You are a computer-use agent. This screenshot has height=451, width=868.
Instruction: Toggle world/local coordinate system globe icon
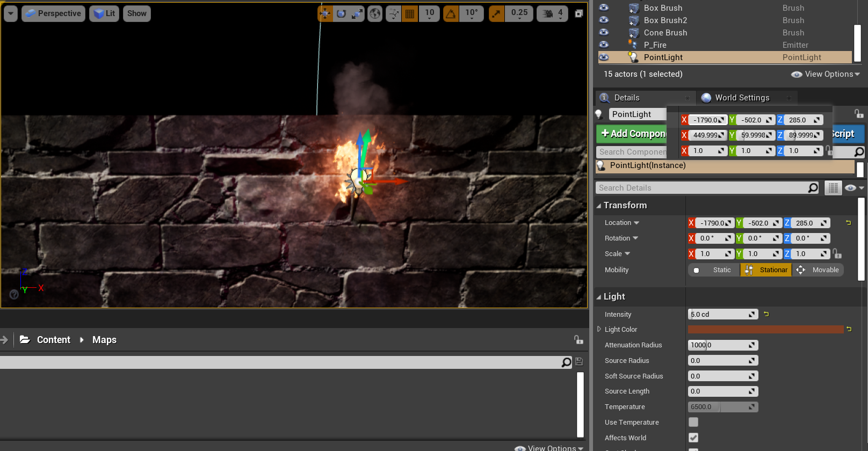(375, 13)
